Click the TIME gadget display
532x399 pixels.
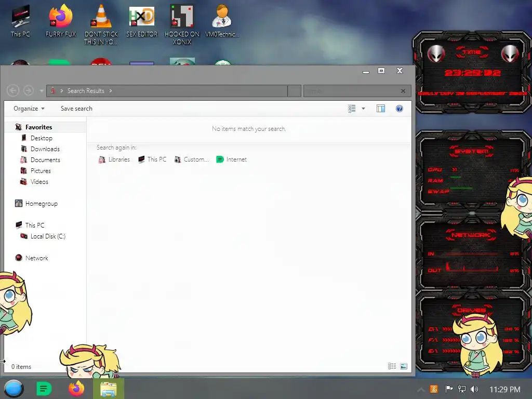click(x=472, y=72)
